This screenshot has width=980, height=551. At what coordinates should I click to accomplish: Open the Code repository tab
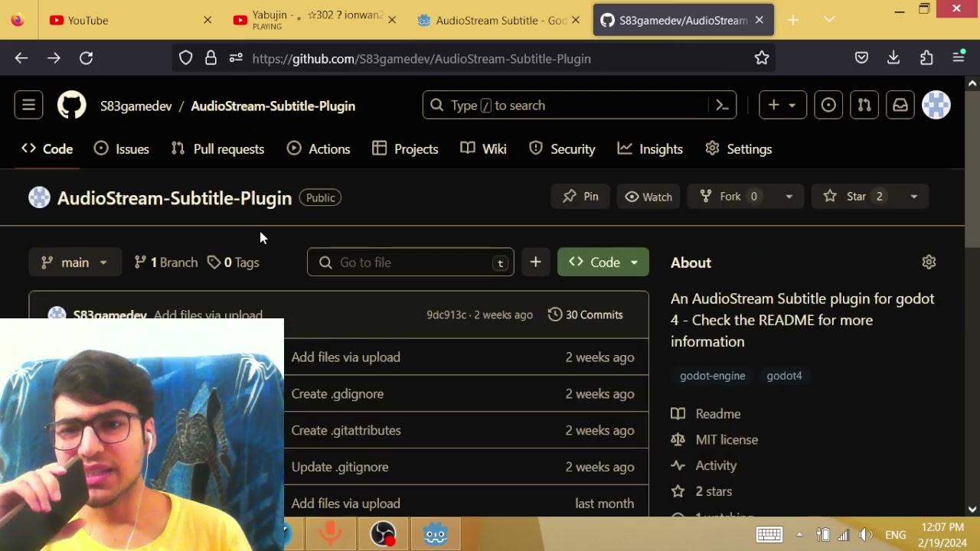point(47,149)
